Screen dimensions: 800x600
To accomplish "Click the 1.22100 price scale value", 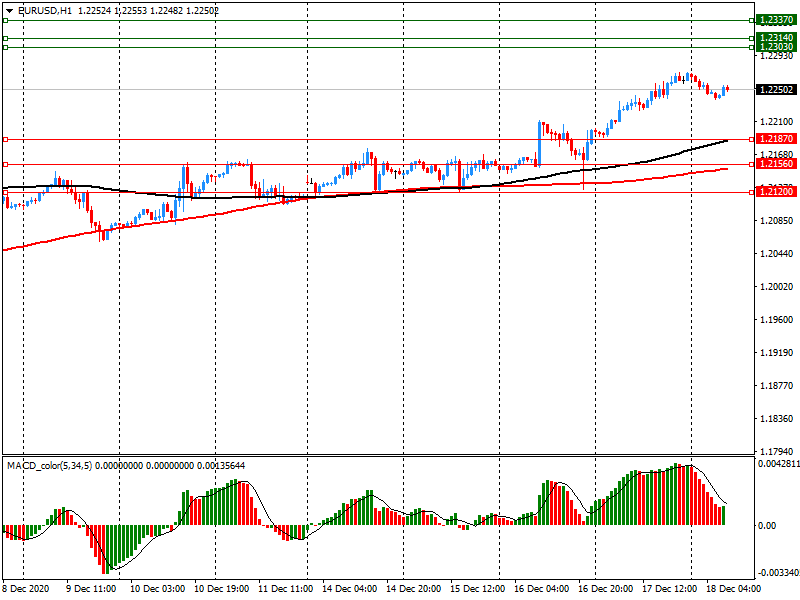I will click(777, 122).
